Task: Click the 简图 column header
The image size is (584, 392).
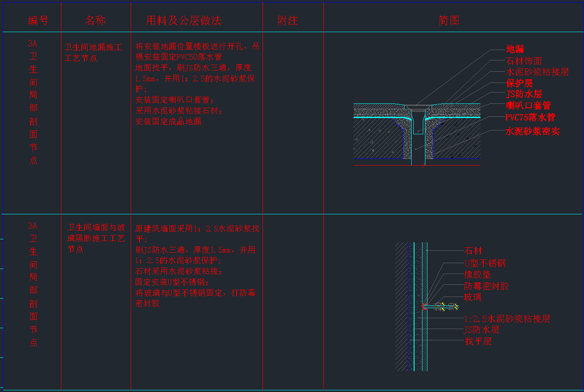Action: pyautogui.click(x=449, y=20)
